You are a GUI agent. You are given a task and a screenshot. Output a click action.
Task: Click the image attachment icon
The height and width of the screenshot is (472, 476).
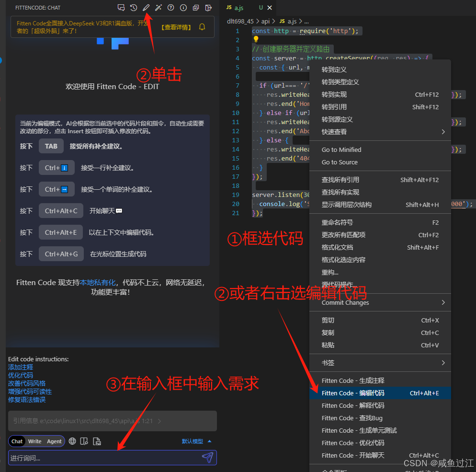click(97, 441)
